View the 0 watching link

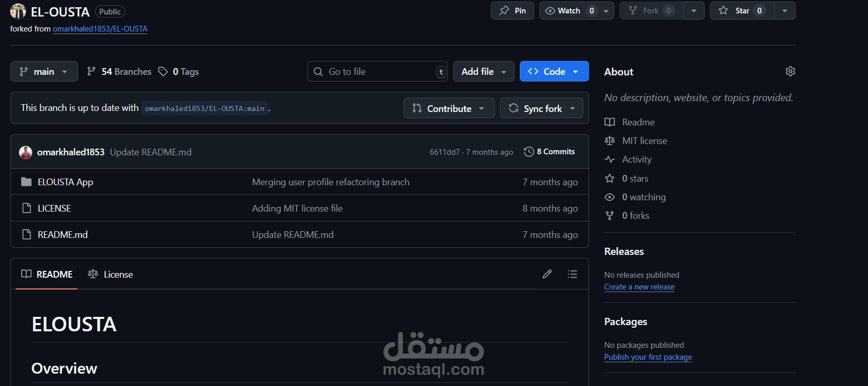point(644,197)
